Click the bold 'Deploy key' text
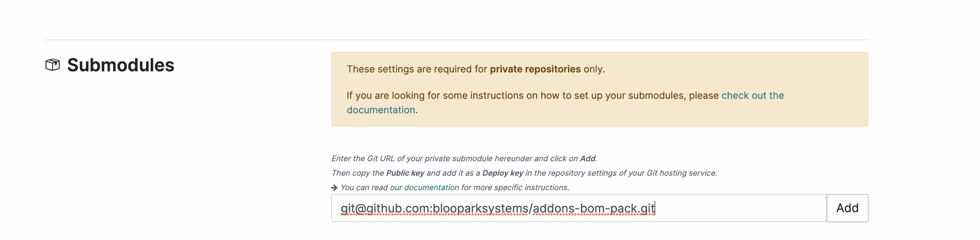This screenshot has height=240, width=980. tap(503, 173)
